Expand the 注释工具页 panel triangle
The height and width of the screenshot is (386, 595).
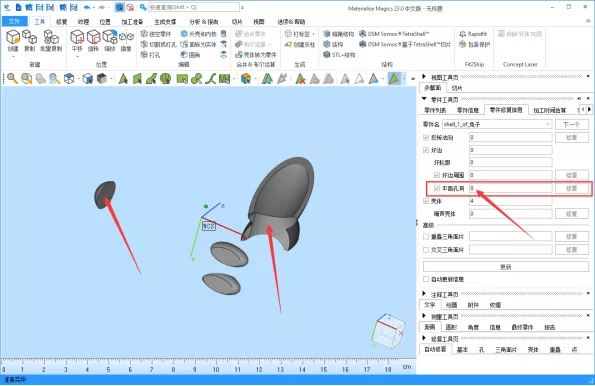(424, 293)
